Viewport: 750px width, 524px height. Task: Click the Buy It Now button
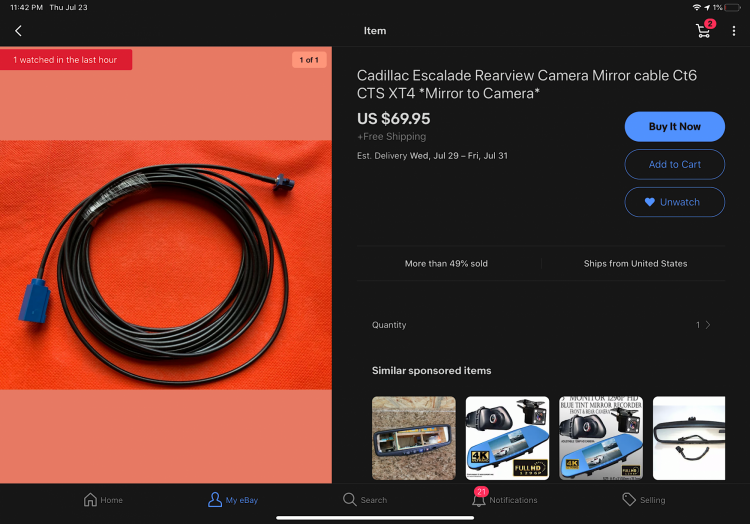[x=674, y=126]
